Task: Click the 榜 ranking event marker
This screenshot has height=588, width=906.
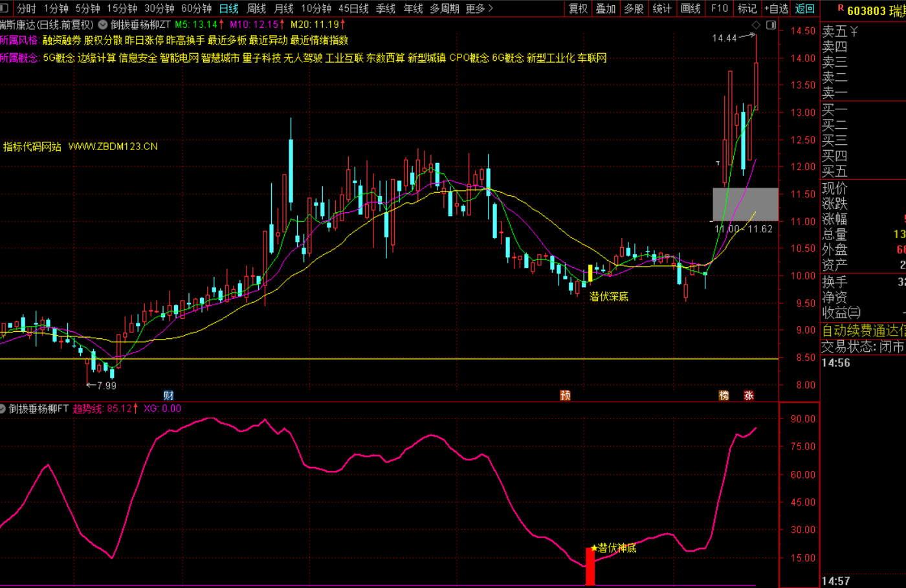Action: [724, 395]
